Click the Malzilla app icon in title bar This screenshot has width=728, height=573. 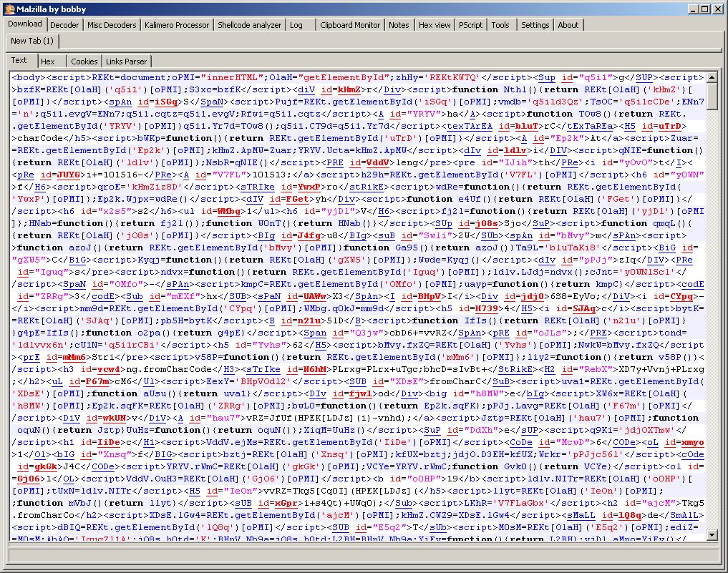(10, 9)
